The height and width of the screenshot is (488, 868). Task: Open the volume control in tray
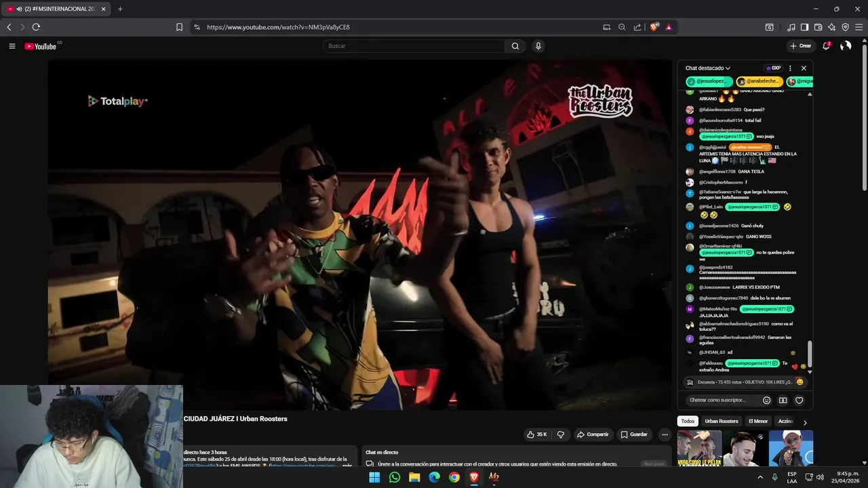pyautogui.click(x=820, y=477)
